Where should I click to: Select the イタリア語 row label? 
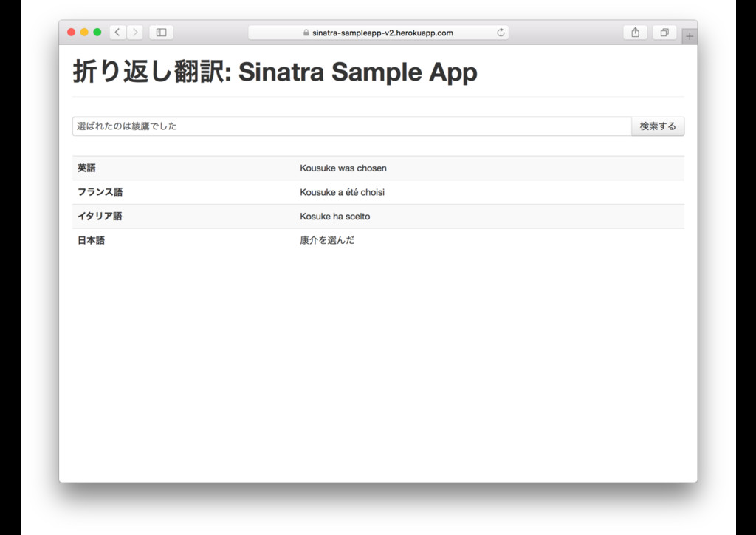click(x=100, y=216)
